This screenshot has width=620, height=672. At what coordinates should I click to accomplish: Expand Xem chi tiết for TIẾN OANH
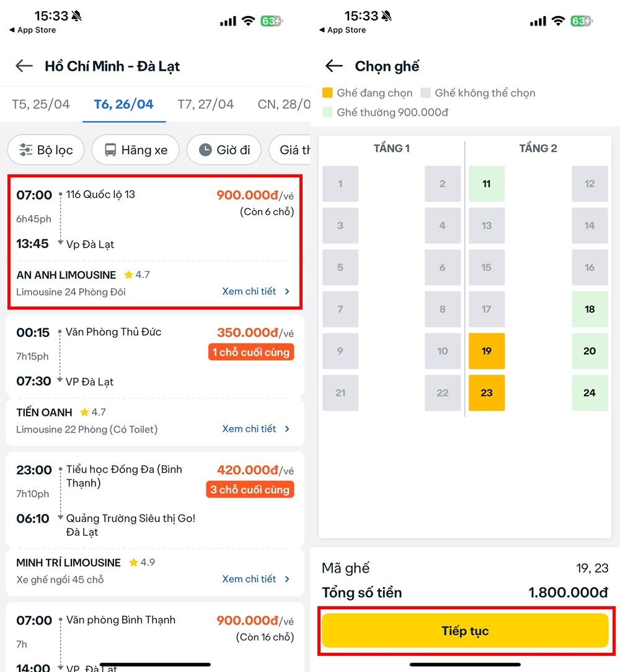(x=255, y=429)
